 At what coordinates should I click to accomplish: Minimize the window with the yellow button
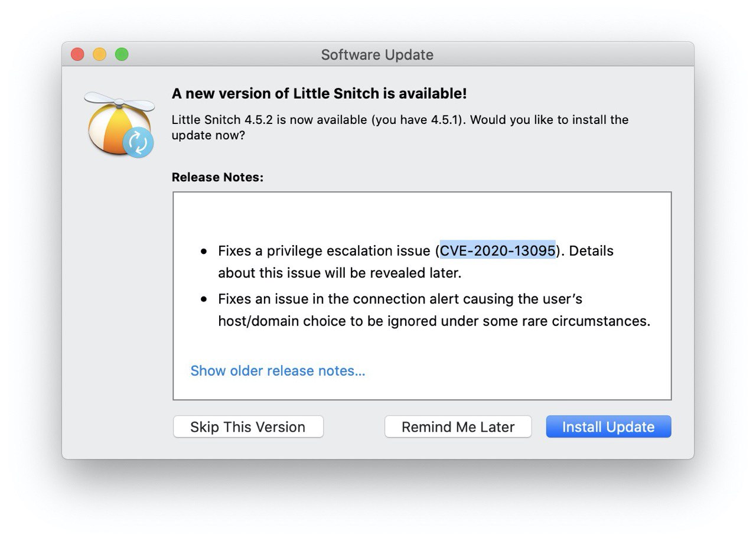(x=99, y=54)
